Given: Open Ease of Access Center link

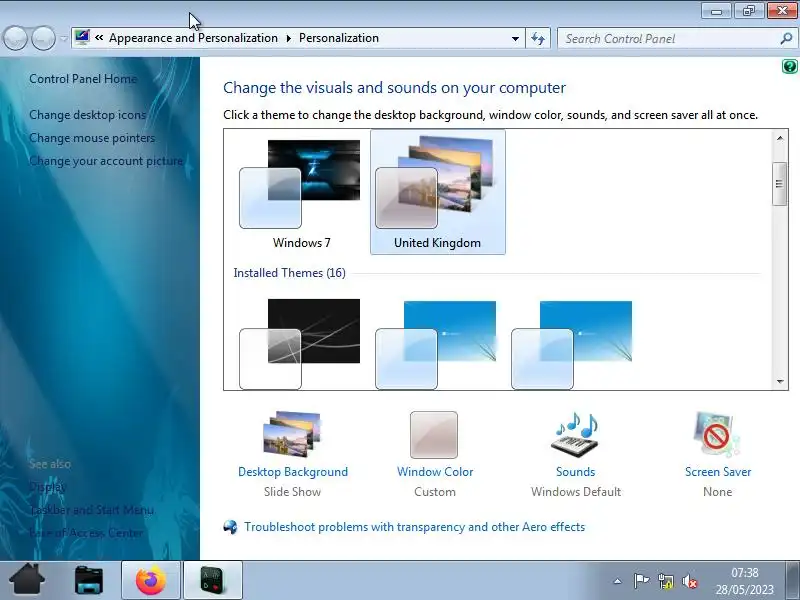Looking at the screenshot, I should click(x=86, y=533).
